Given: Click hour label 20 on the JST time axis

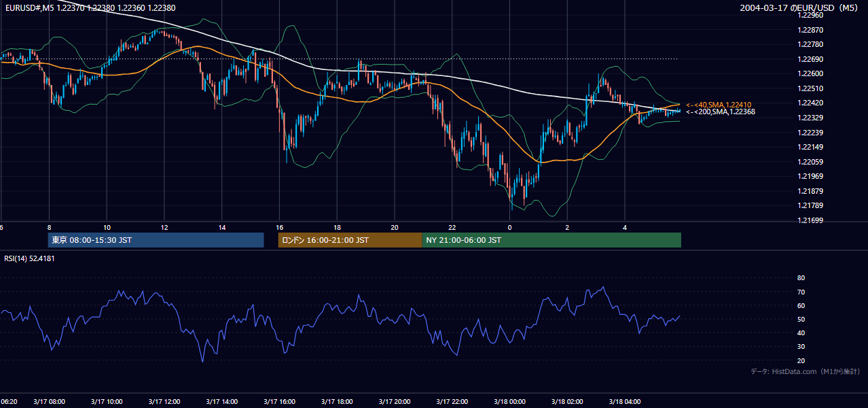Looking at the screenshot, I should (395, 227).
